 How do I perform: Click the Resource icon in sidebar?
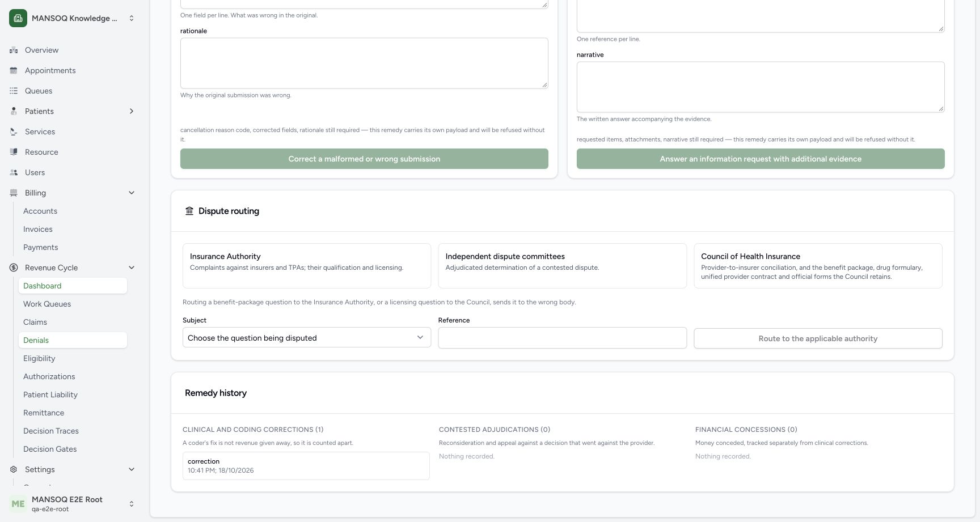coord(14,152)
